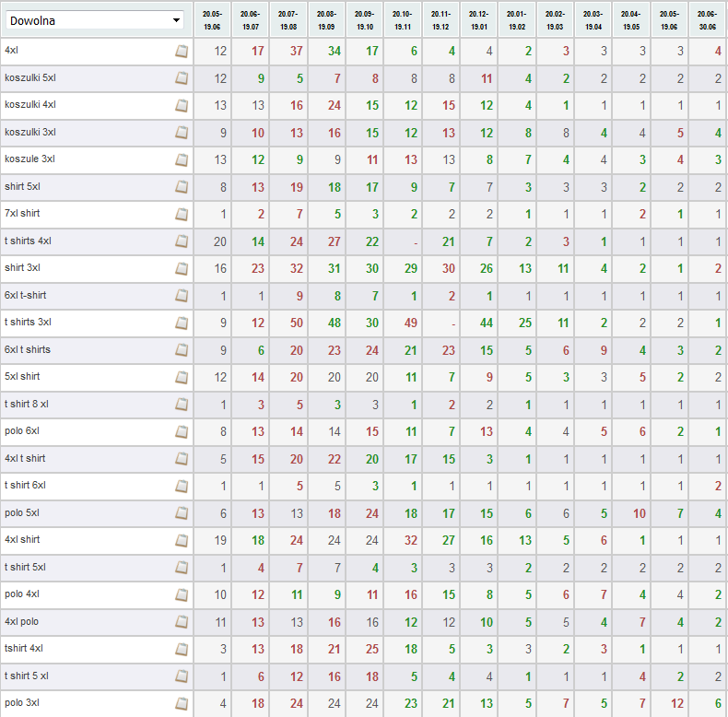Viewport: 728px width, 717px height.
Task: Click the notes icon for polo 4xl
Action: (x=182, y=594)
